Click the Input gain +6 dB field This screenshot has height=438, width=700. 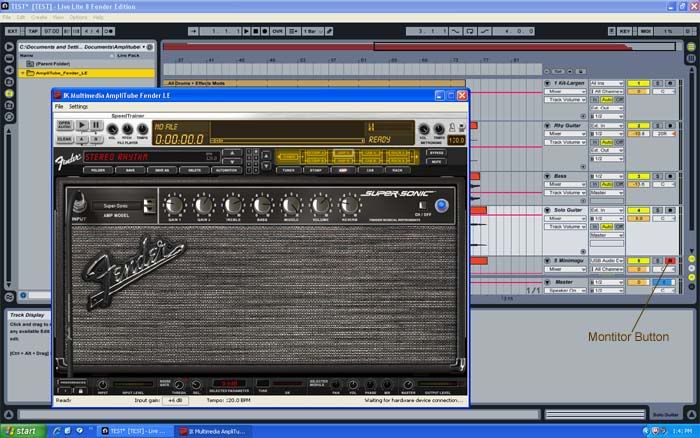[175, 400]
